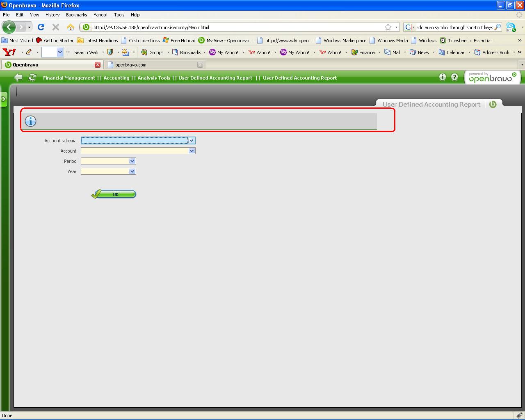525x420 pixels.
Task: Click the Yahoo toolbar News button
Action: tap(419, 52)
